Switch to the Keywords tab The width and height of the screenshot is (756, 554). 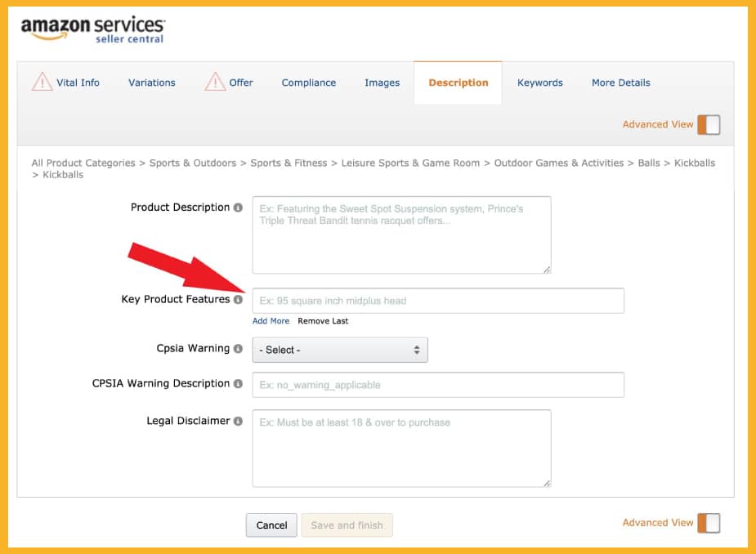click(x=539, y=83)
